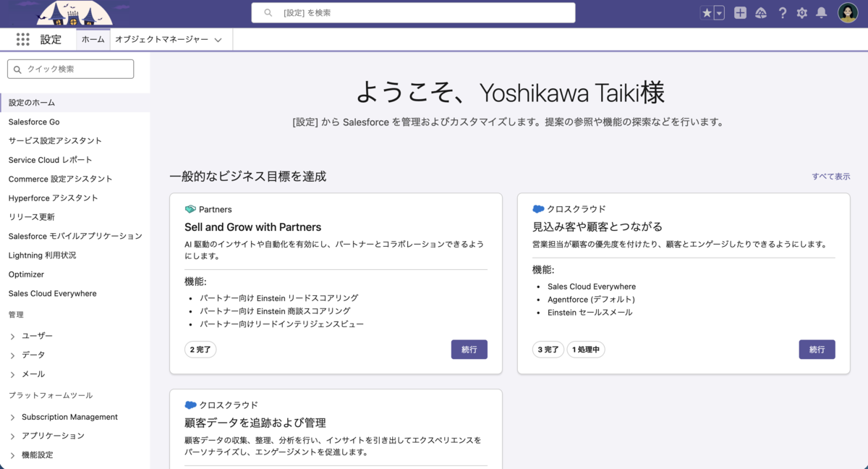This screenshot has width=868, height=469.
Task: Open the オブジェクトマネージャー tab dropdown chevron
Action: tap(218, 40)
